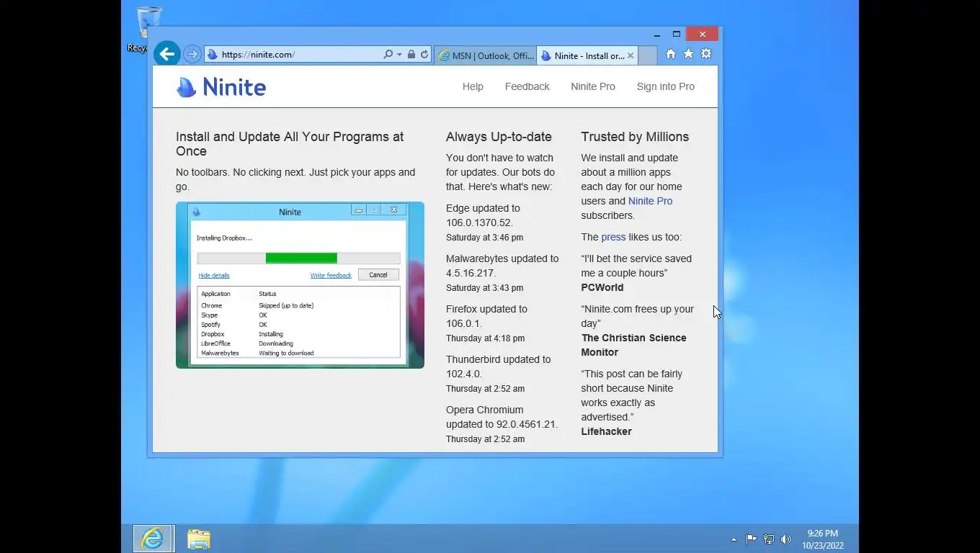Click the browser Forward arrow button
Screen dimensions: 980x553
pyautogui.click(x=192, y=54)
